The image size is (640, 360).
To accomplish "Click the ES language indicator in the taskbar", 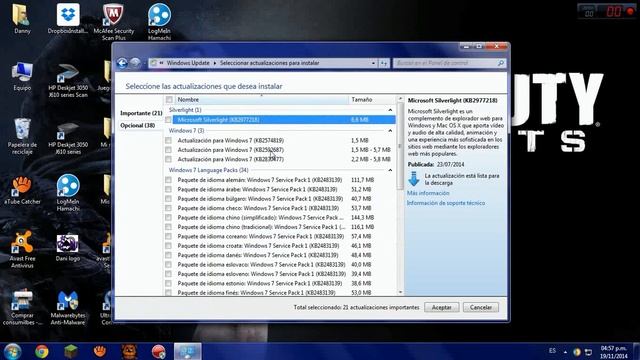I will [552, 351].
